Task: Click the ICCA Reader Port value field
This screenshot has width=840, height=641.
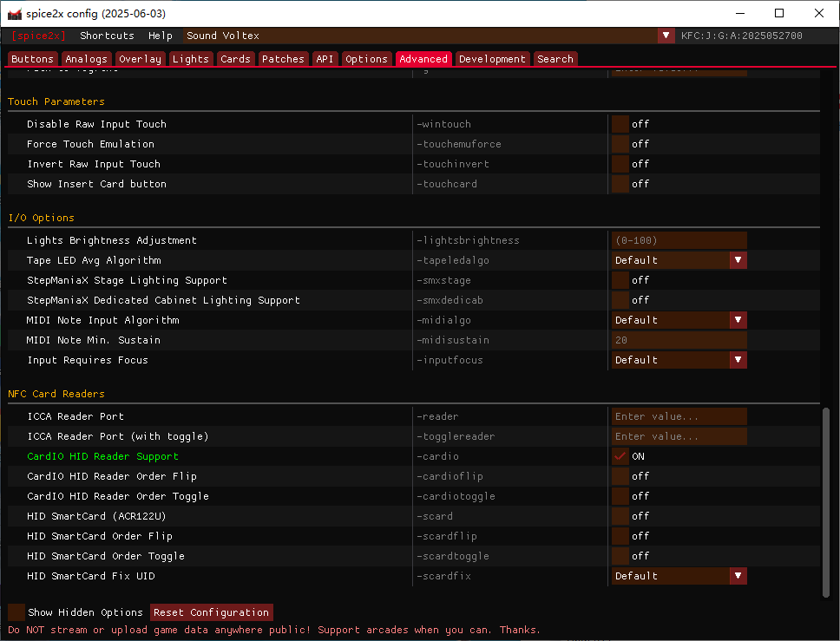Action: [679, 416]
